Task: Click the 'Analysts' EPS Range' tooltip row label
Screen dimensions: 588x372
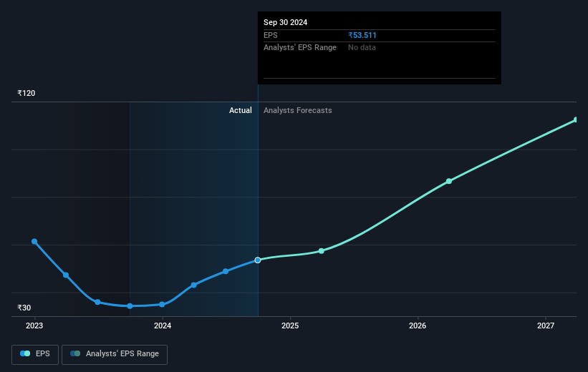Action: 300,48
